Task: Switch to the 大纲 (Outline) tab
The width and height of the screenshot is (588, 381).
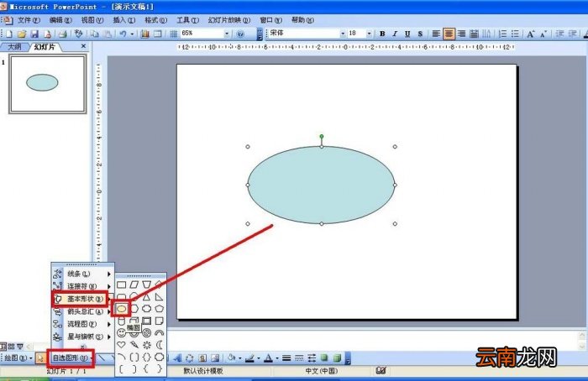Action: (14, 47)
